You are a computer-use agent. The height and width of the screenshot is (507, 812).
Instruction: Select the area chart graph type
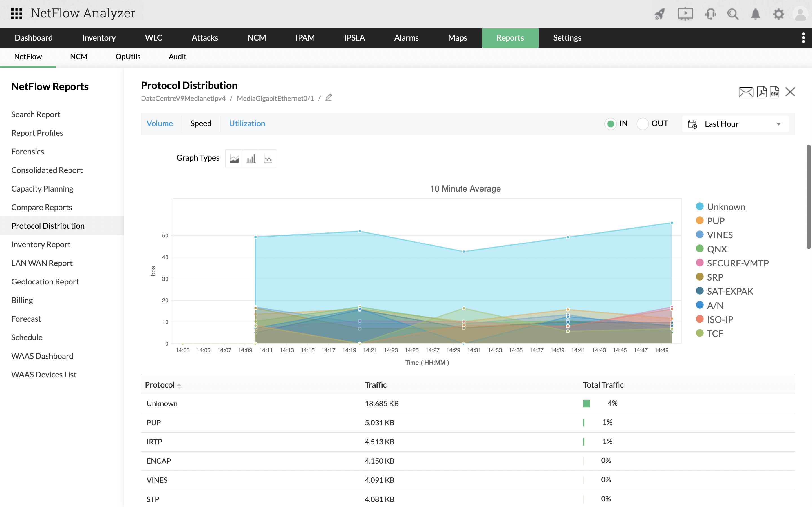pyautogui.click(x=234, y=158)
